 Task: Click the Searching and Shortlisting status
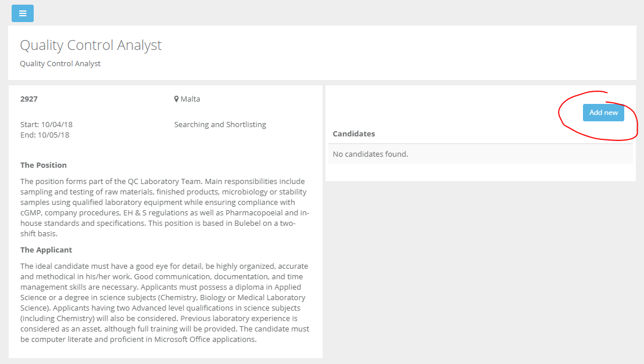(x=220, y=124)
